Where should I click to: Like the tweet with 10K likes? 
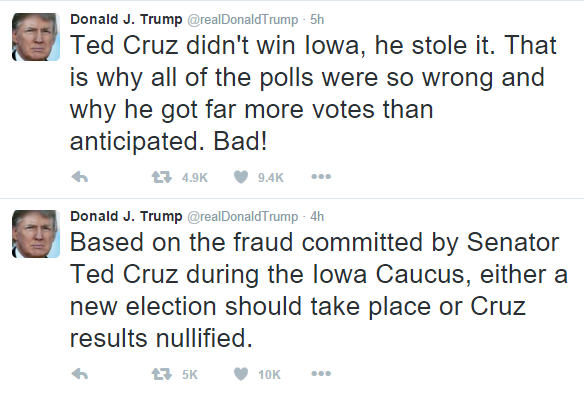click(241, 374)
